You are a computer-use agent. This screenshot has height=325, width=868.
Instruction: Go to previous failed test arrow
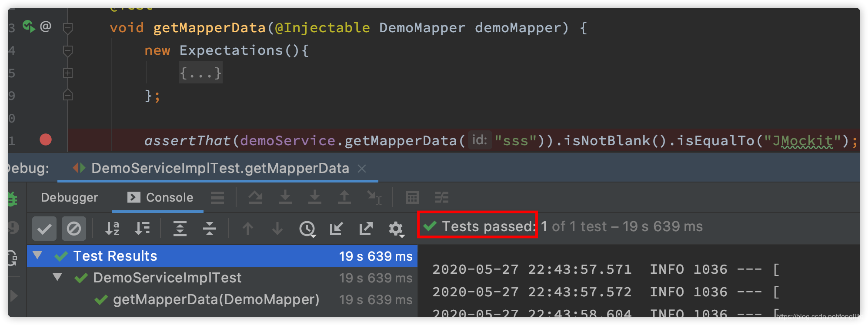pos(248,229)
